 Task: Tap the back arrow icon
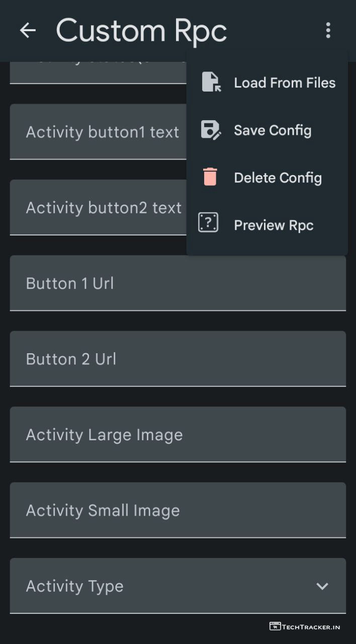click(28, 31)
